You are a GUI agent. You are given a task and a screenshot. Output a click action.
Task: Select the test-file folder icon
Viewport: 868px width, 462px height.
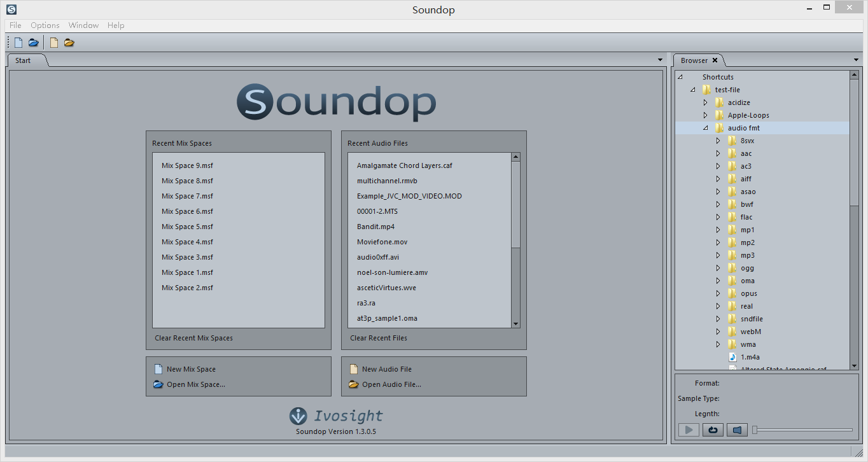[707, 90]
